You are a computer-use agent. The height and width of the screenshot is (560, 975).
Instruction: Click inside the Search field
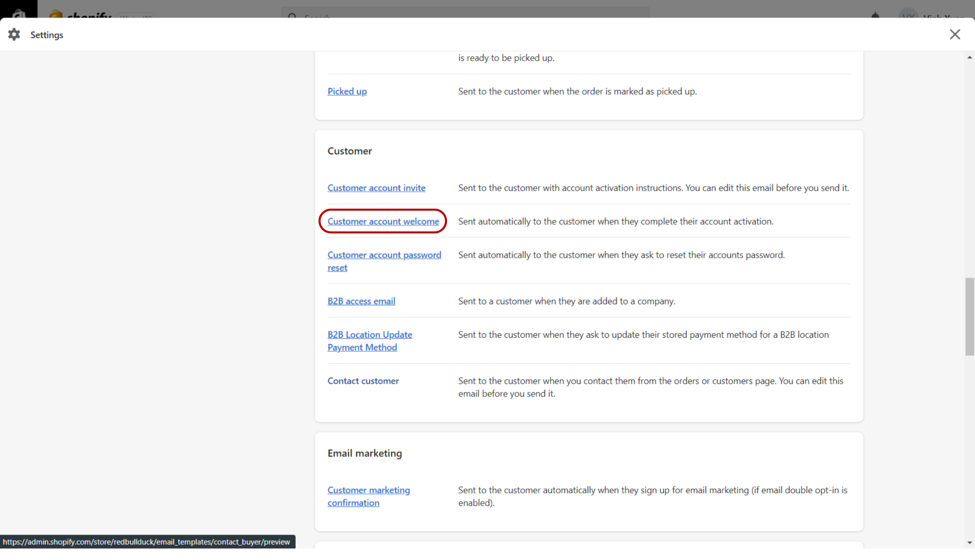[467, 18]
